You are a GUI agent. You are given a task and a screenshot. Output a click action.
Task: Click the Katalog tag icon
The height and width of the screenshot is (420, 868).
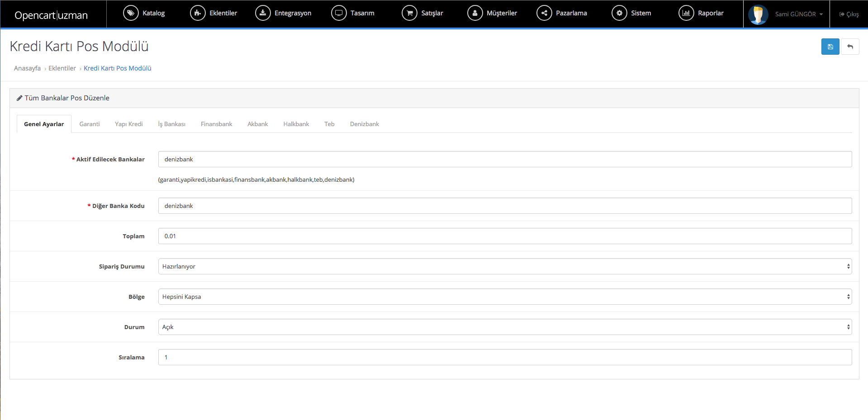click(x=131, y=13)
